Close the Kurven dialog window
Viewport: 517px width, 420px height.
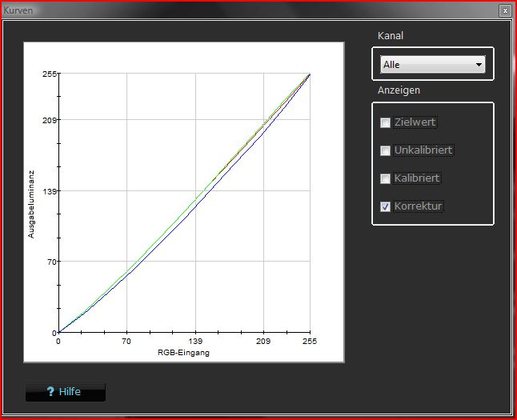[504, 10]
